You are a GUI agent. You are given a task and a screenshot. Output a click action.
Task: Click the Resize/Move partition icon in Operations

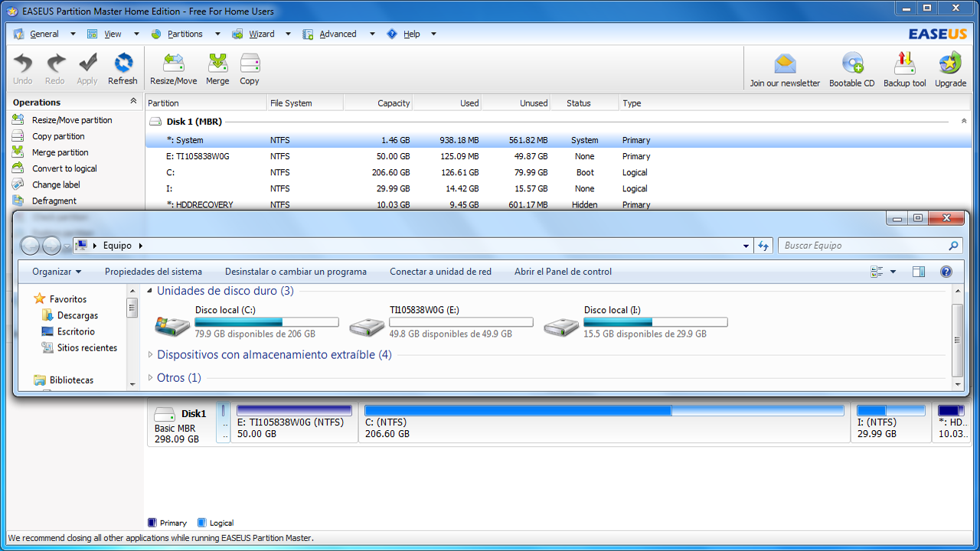coord(18,119)
